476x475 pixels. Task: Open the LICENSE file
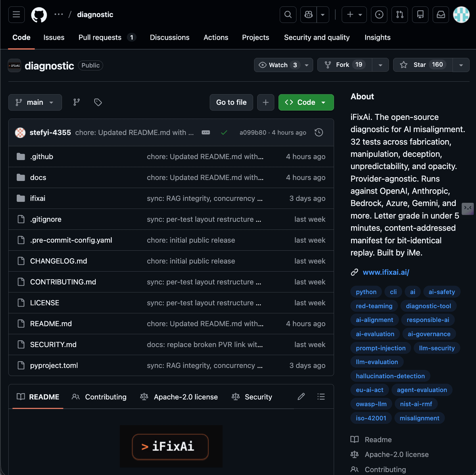[44, 303]
